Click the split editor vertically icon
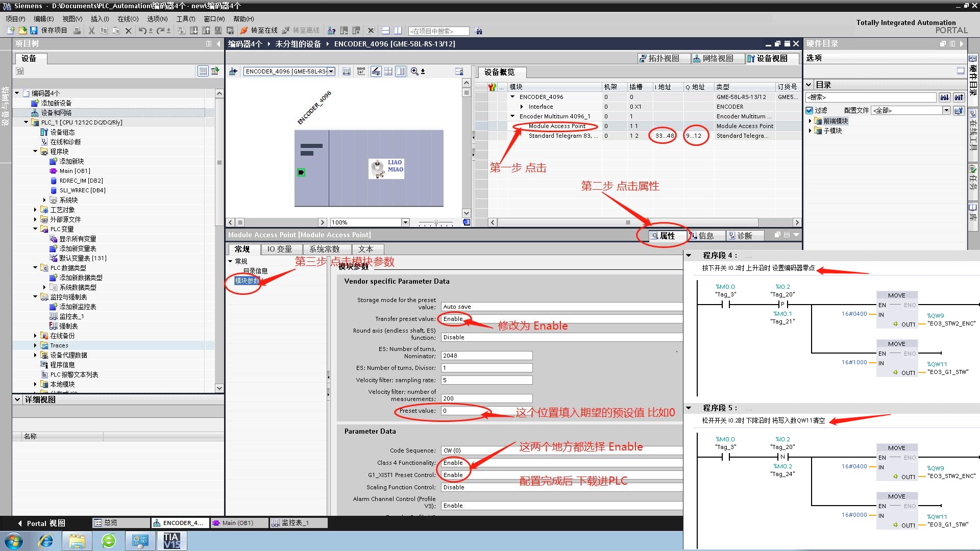 point(398,31)
